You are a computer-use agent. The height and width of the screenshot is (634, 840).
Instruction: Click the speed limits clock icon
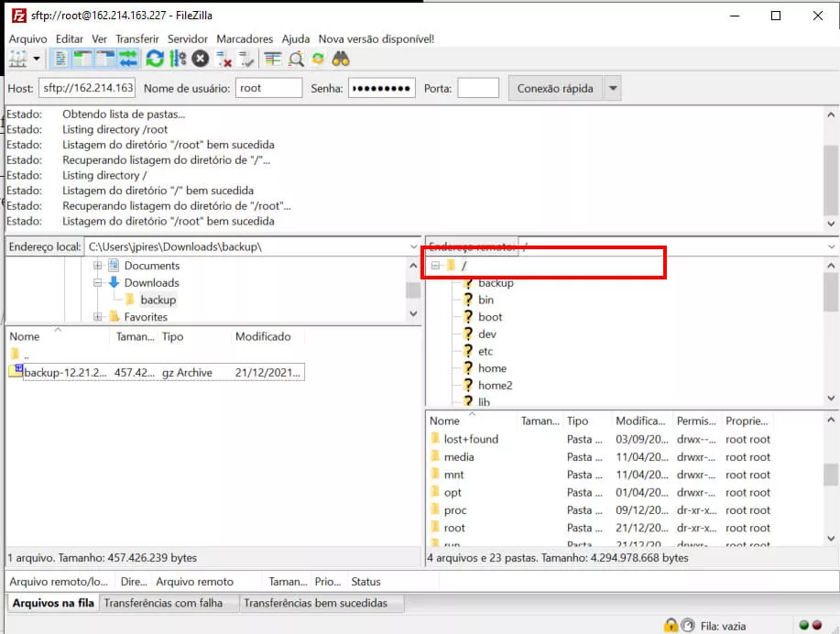point(688,625)
